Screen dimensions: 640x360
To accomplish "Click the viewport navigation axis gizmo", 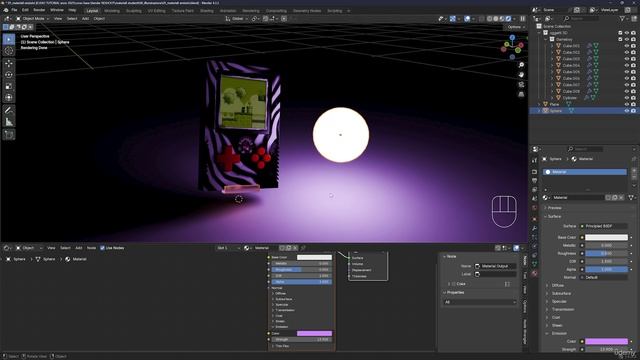I will point(512,47).
